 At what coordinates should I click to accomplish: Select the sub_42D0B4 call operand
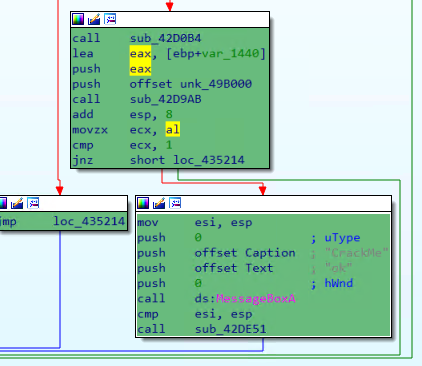click(165, 38)
